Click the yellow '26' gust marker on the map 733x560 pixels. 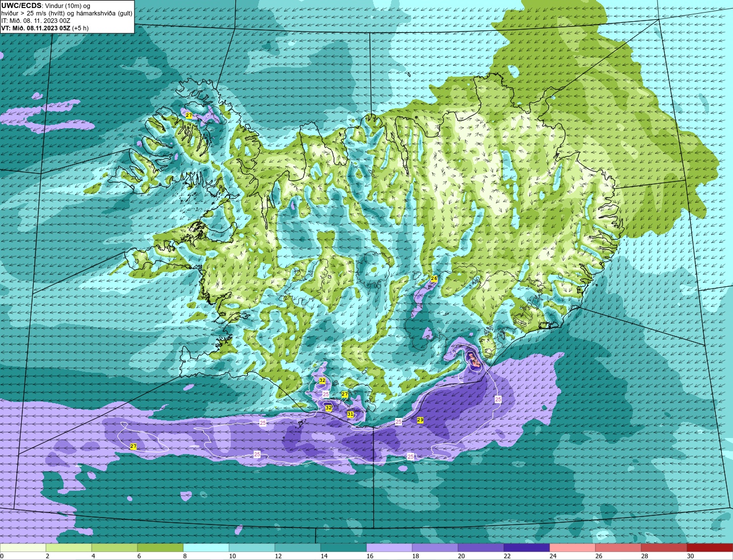point(434,278)
